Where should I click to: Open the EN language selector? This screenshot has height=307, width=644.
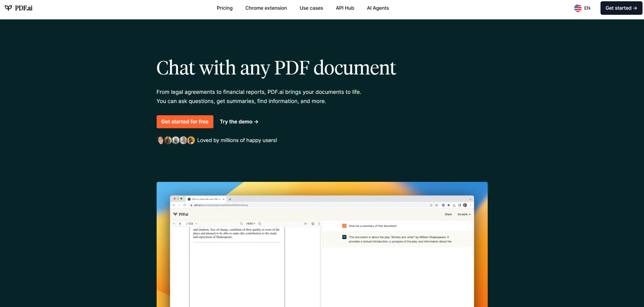582,8
